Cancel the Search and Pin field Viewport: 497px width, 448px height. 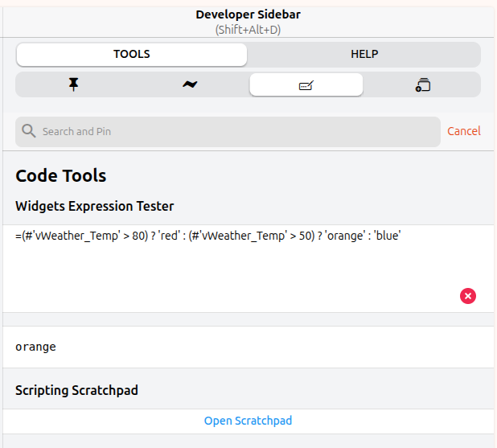click(464, 131)
